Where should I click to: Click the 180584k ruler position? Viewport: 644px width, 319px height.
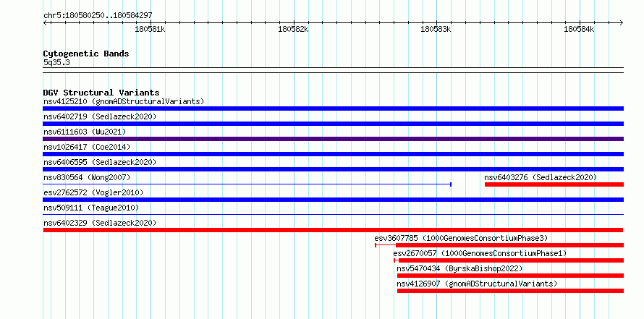point(579,30)
